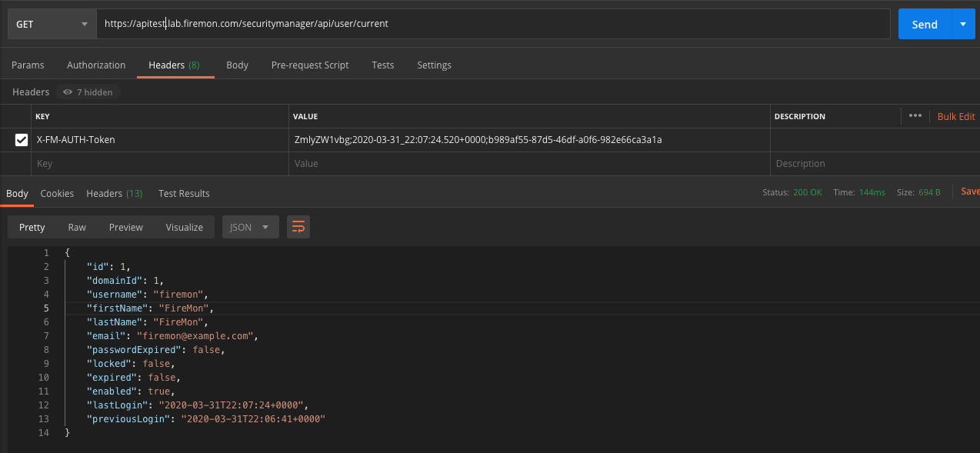Open the Visualize response view

(x=185, y=227)
